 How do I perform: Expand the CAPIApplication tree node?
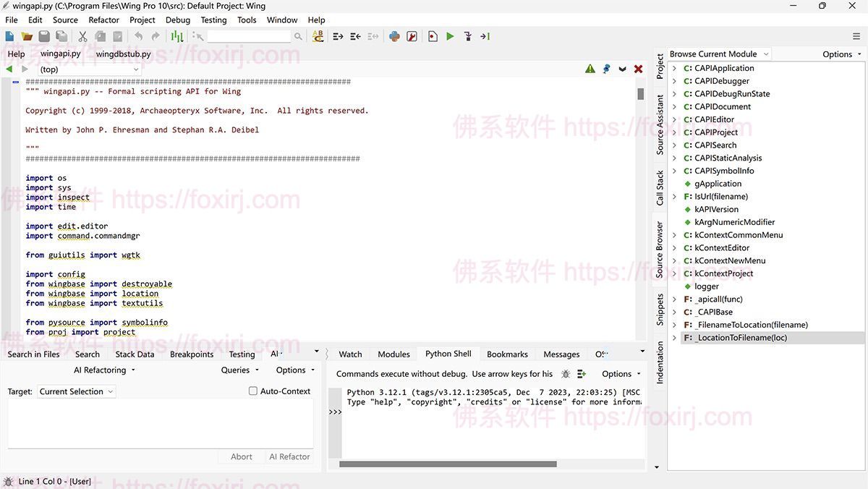(x=674, y=67)
